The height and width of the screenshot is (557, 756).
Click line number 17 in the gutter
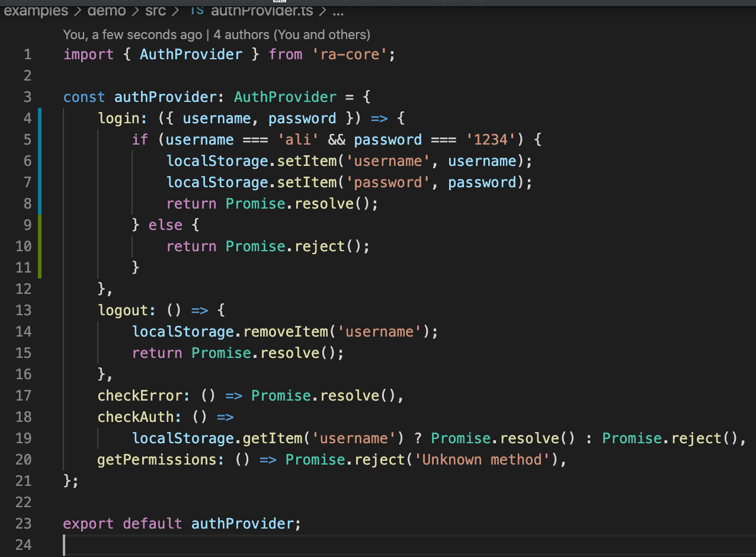click(x=24, y=396)
